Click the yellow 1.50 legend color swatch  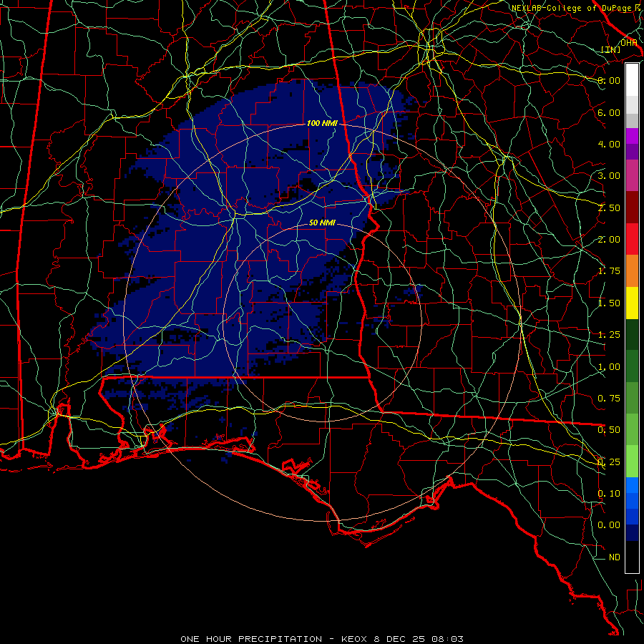(632, 303)
